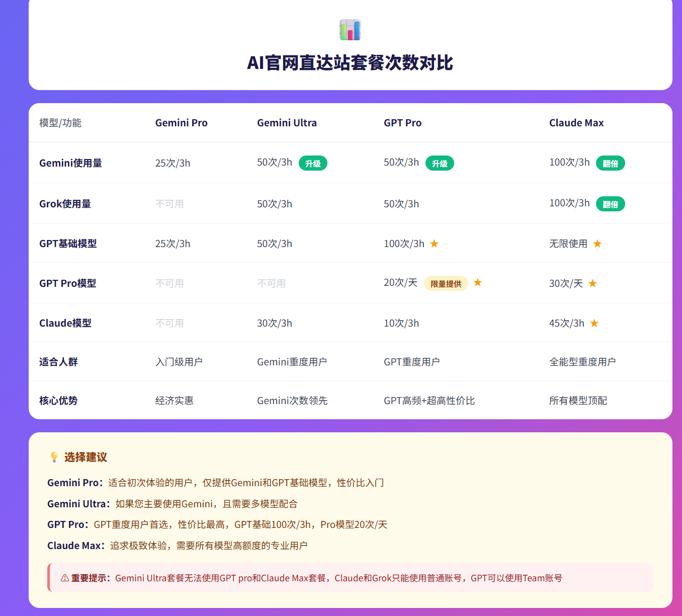Viewport: 682px width, 616px height.
Task: Click the 限量提供 badge
Action: click(x=446, y=283)
